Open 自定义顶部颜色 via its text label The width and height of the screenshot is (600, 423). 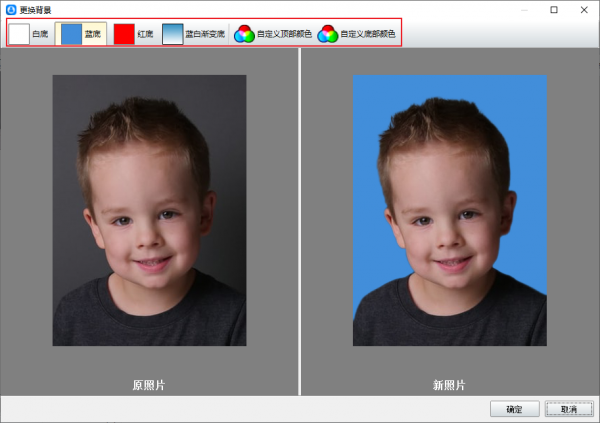tap(284, 34)
